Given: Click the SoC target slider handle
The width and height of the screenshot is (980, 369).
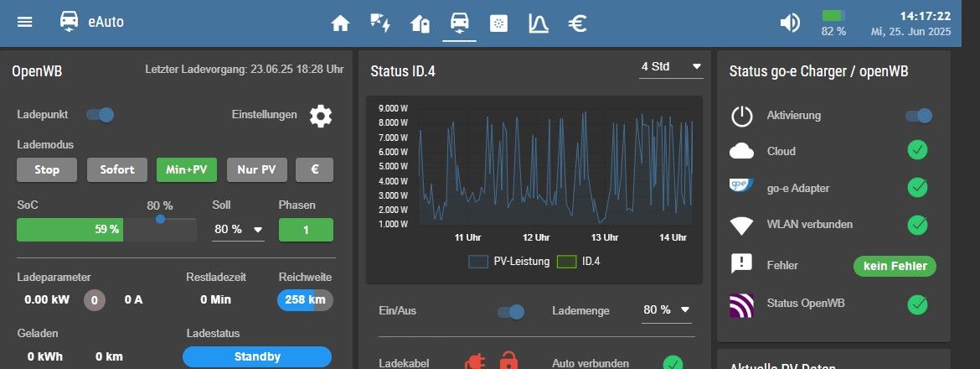Looking at the screenshot, I should point(160,219).
